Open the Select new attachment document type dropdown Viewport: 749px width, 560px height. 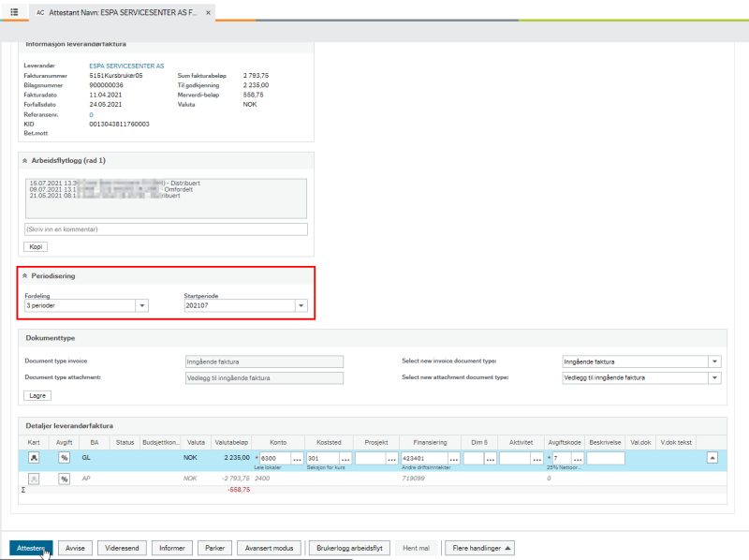pos(714,378)
